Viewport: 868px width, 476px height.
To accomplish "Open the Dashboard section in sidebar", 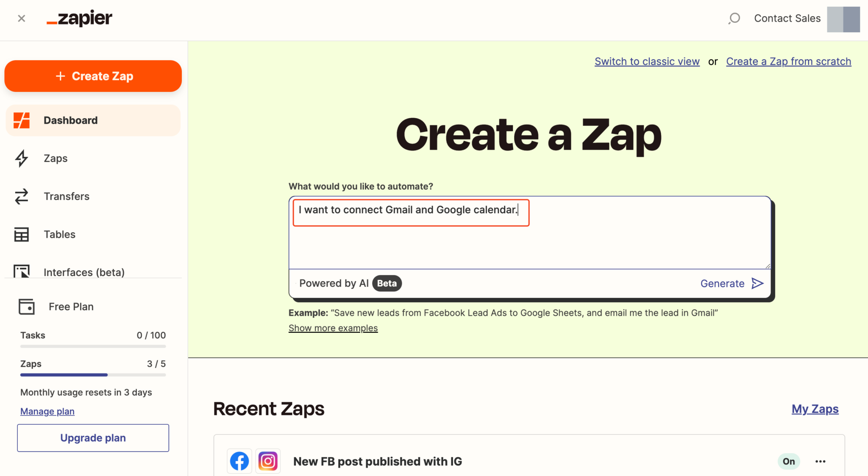I will pos(70,120).
